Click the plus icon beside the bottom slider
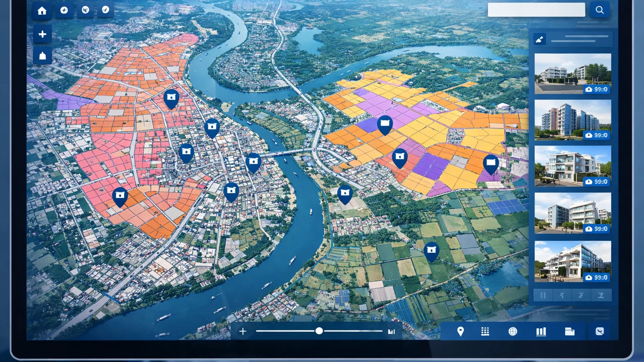 [243, 331]
